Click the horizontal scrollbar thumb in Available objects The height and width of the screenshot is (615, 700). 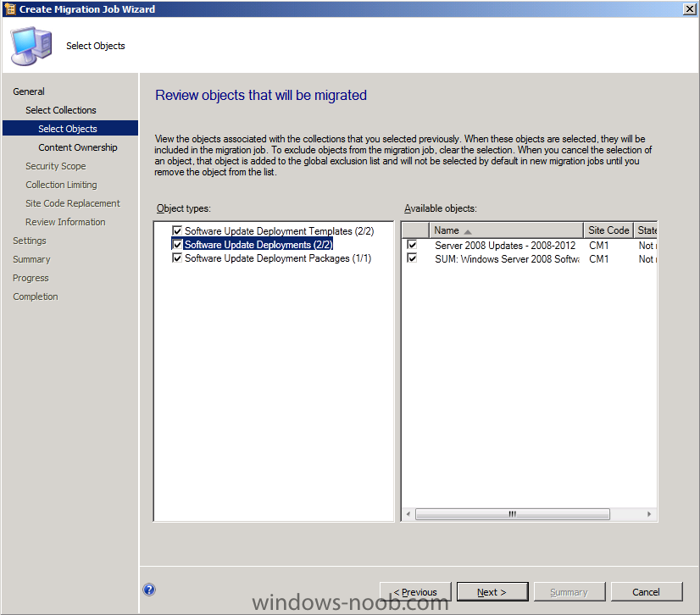tap(513, 514)
